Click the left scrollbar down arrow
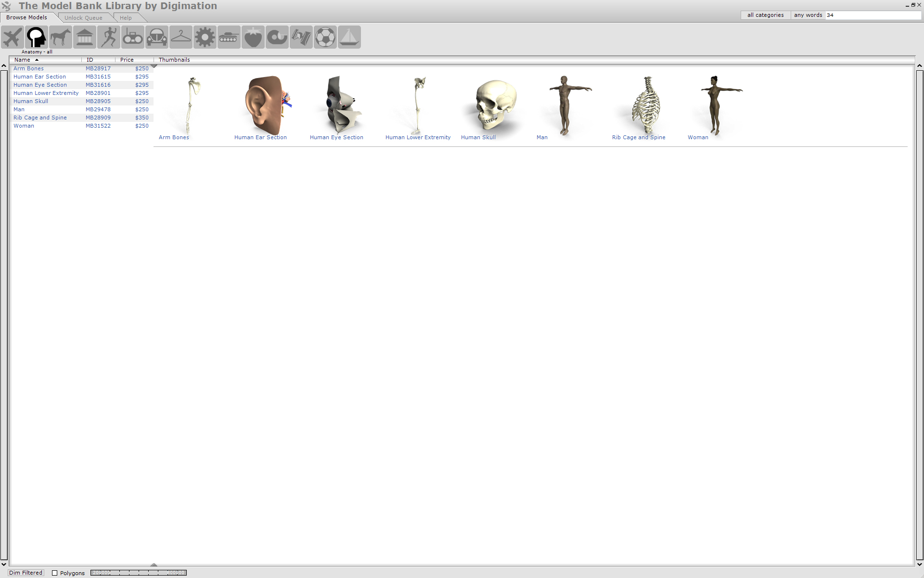The image size is (924, 578). point(4,564)
